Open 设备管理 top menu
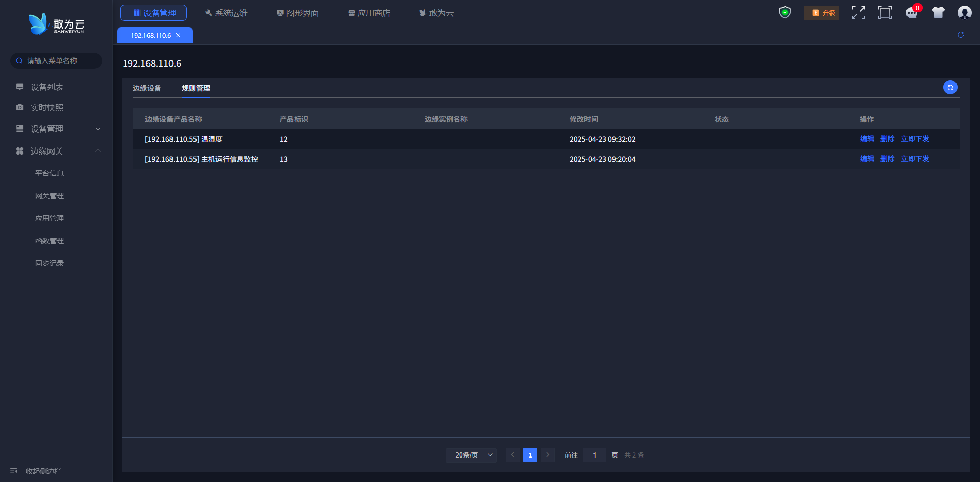980x482 pixels. [x=154, y=13]
